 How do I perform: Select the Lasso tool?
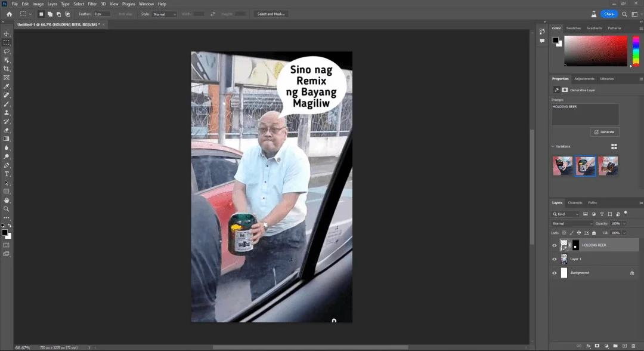(x=7, y=51)
